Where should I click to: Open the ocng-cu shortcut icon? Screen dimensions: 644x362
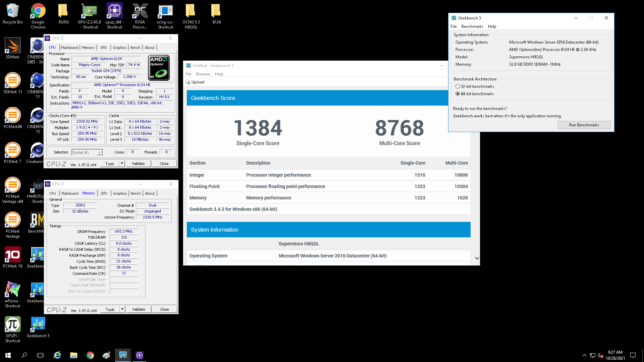coord(165,16)
